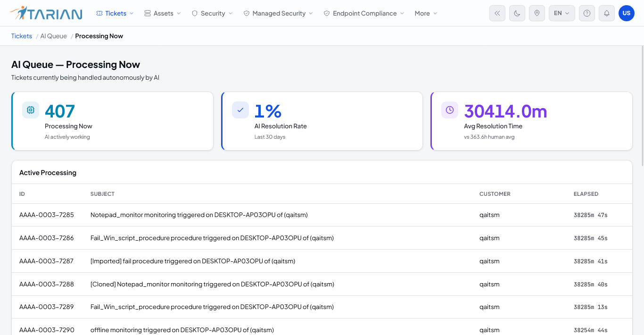Open the help question mark icon
644x335 pixels.
tap(587, 13)
